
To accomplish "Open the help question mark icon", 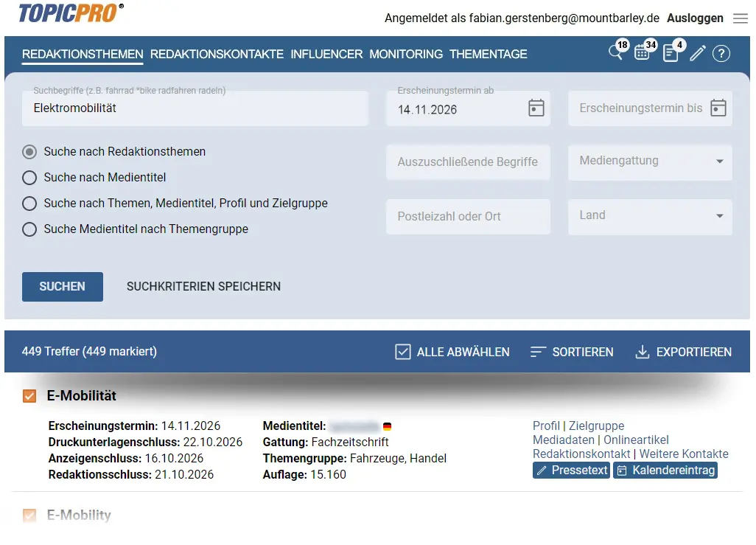I will 721,53.
